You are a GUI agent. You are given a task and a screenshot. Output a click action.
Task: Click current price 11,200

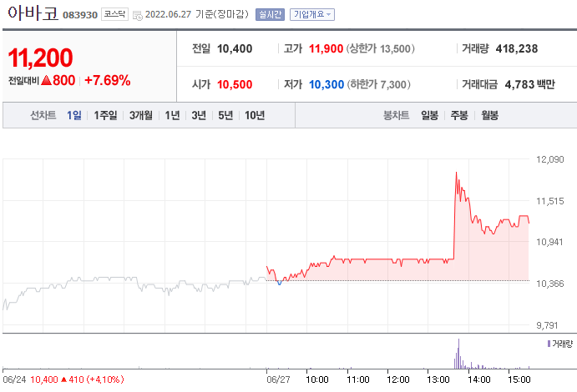[x=40, y=58]
